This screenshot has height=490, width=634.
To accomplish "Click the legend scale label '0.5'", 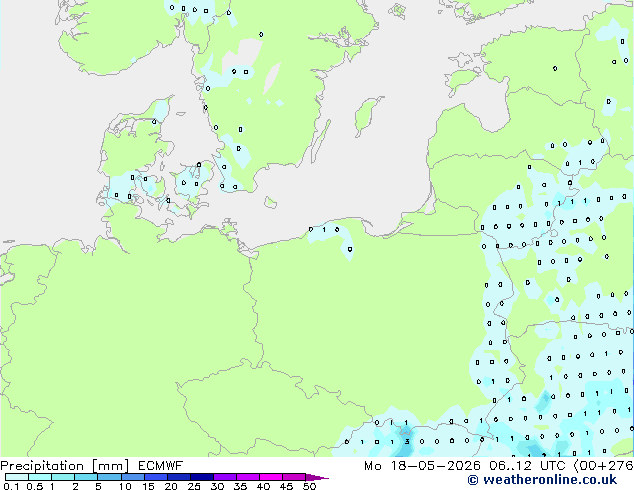I will tap(35, 486).
